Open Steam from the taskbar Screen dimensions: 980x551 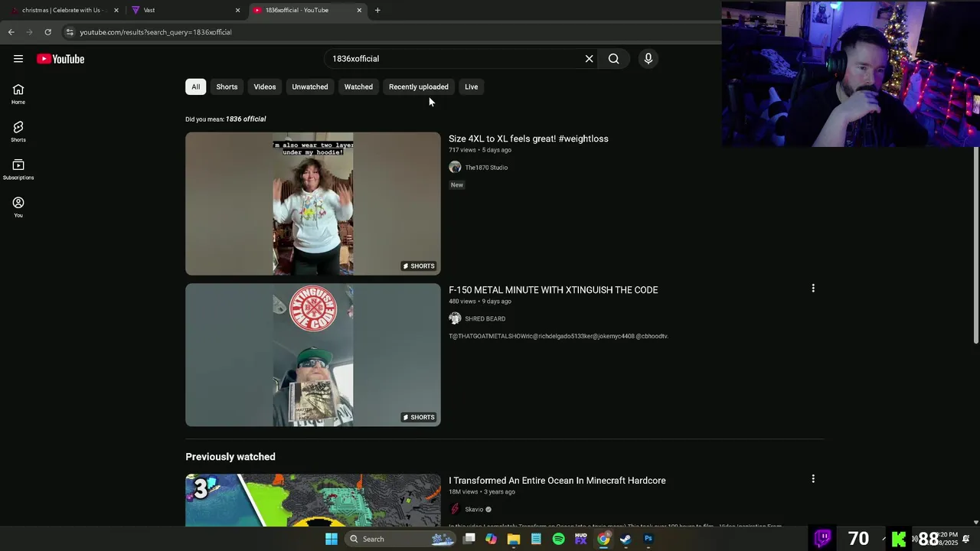[626, 539]
